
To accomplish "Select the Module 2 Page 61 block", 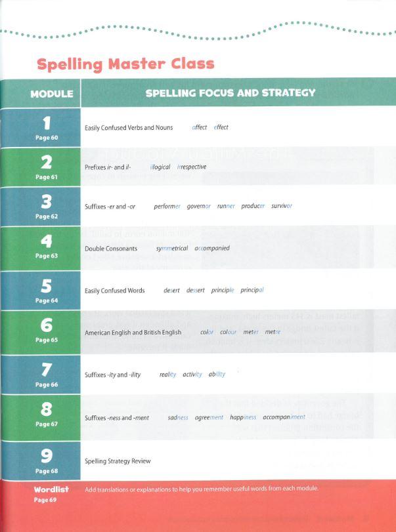I will pos(41,167).
